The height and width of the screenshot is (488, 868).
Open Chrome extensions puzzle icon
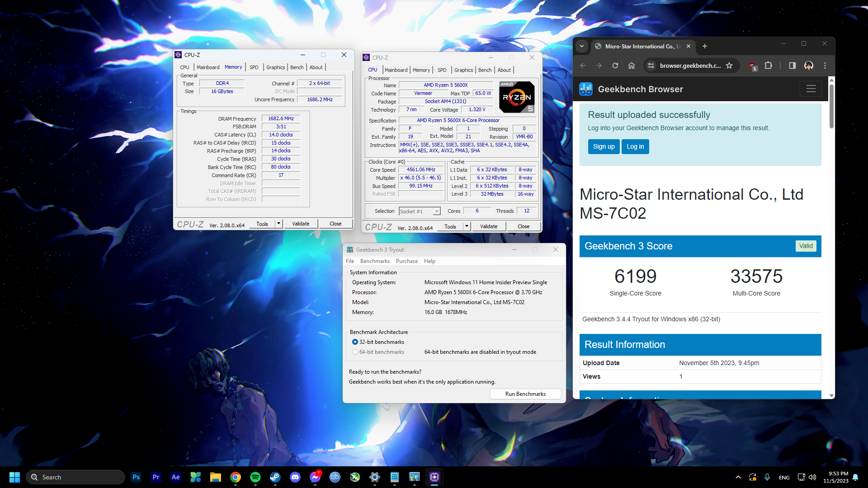(x=768, y=66)
